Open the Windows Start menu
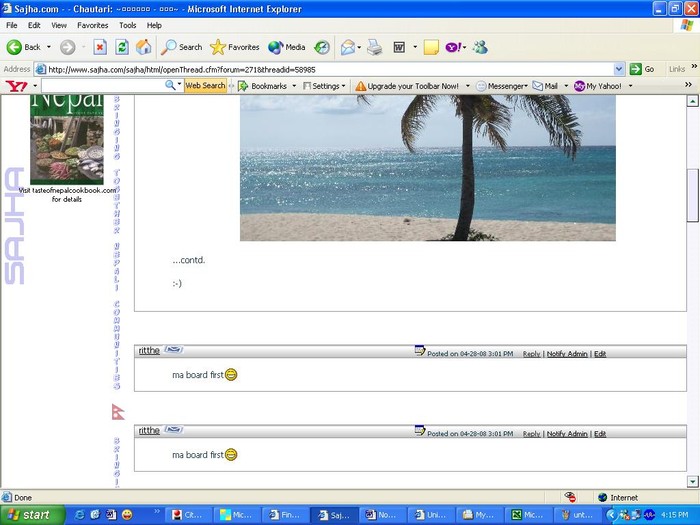700x525 pixels. [x=30, y=515]
